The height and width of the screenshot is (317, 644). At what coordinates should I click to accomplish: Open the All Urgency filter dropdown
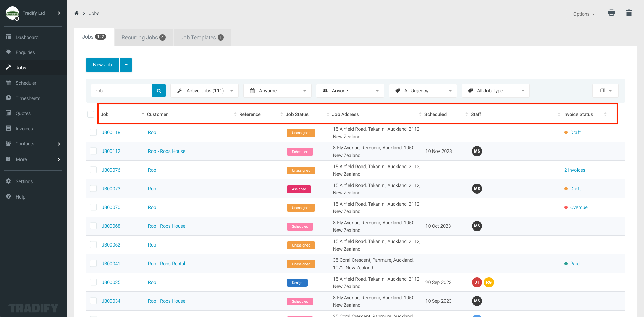[x=423, y=91]
